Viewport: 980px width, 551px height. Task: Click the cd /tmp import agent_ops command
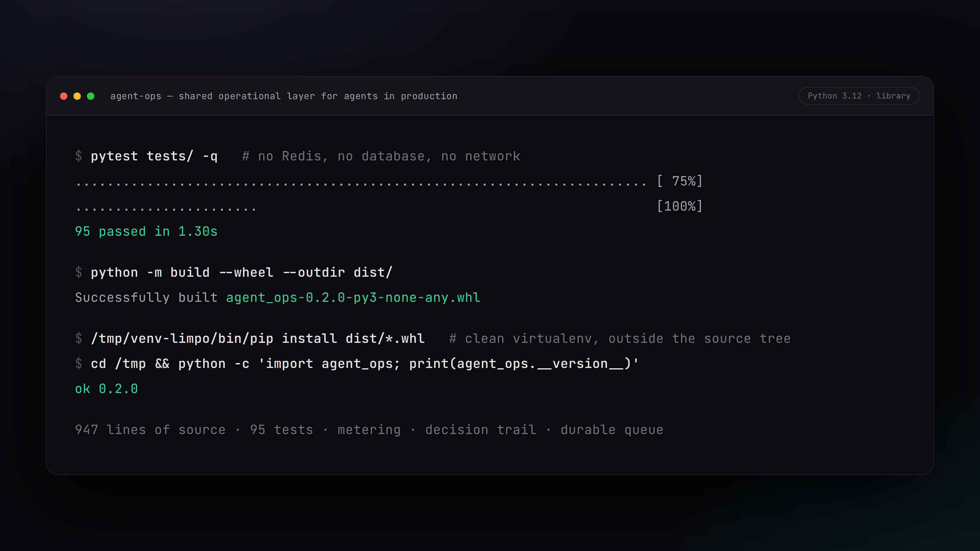[x=364, y=364]
